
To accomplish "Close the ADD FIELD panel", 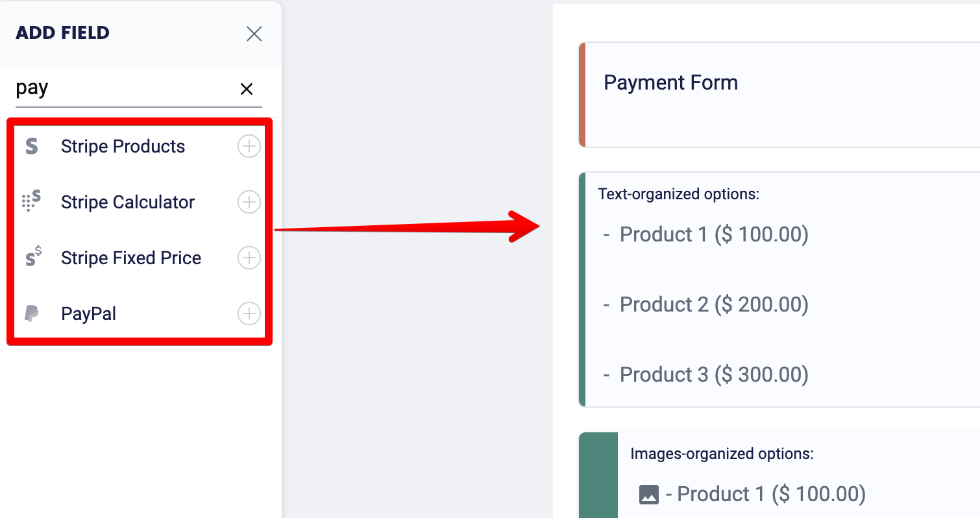I will 254,34.
